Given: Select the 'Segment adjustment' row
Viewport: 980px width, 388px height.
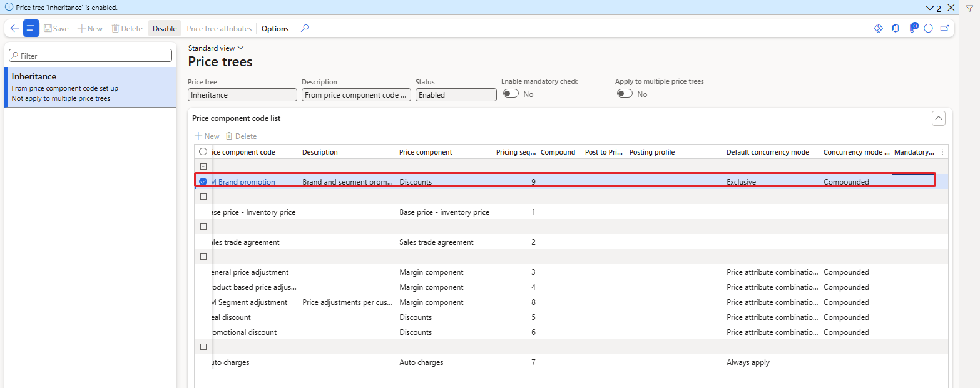Looking at the screenshot, I should (571, 302).
